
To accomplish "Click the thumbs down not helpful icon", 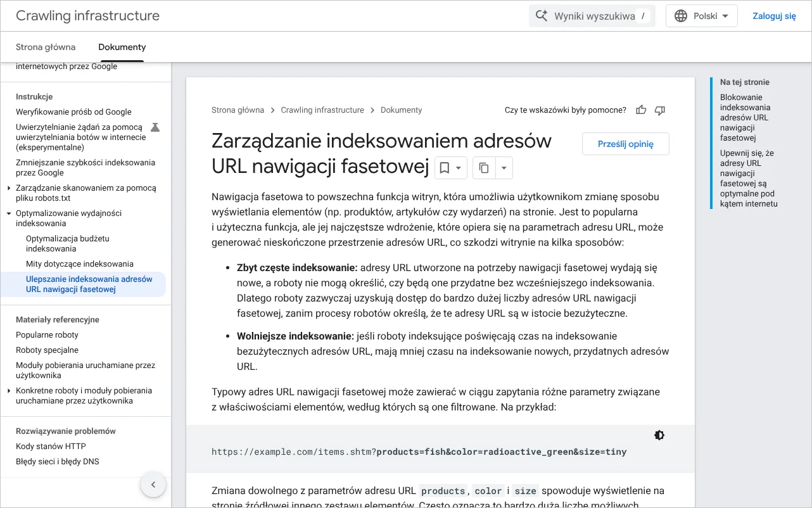I will pos(660,110).
